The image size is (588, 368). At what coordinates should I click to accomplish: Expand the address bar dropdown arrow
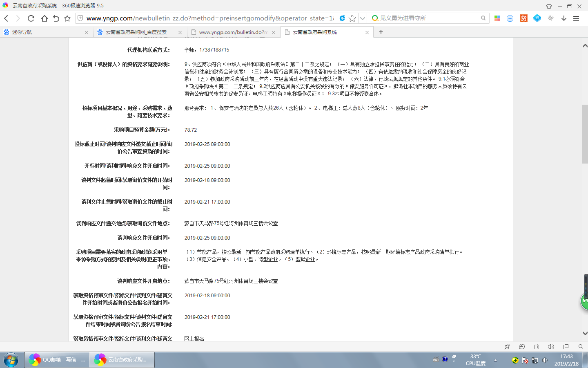coord(362,18)
